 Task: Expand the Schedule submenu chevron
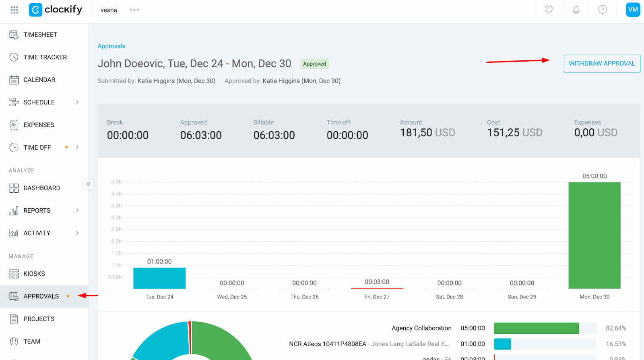point(77,102)
